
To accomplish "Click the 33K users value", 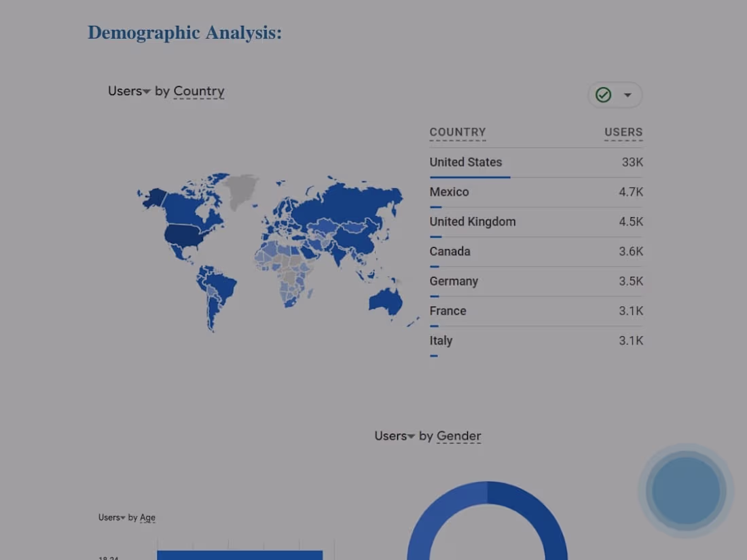I will (x=632, y=162).
